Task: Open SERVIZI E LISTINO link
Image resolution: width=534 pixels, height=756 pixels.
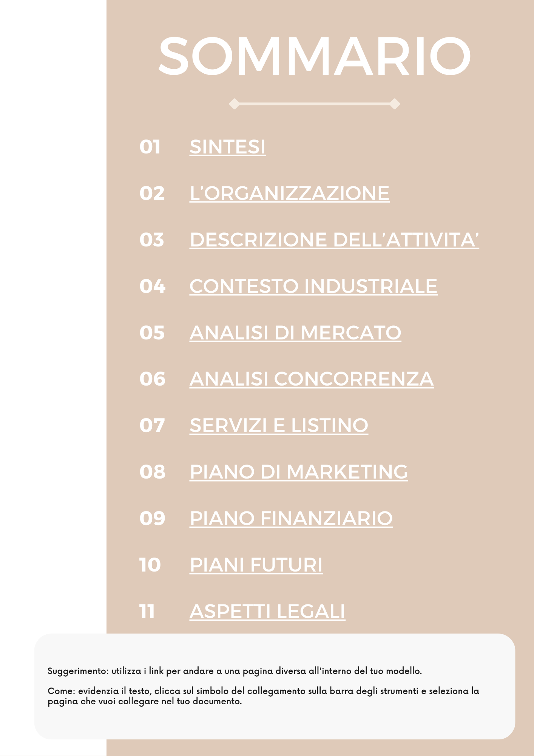Action: pos(279,425)
